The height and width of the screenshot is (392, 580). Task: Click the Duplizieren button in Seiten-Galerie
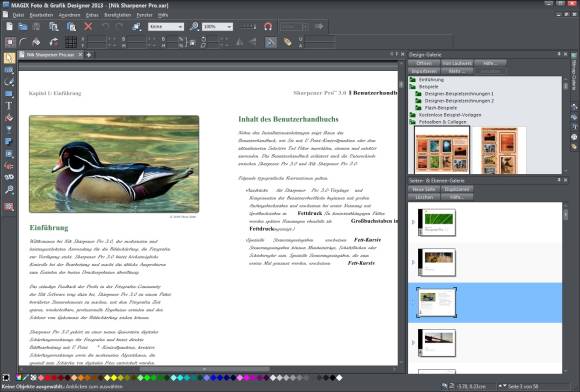coord(457,189)
